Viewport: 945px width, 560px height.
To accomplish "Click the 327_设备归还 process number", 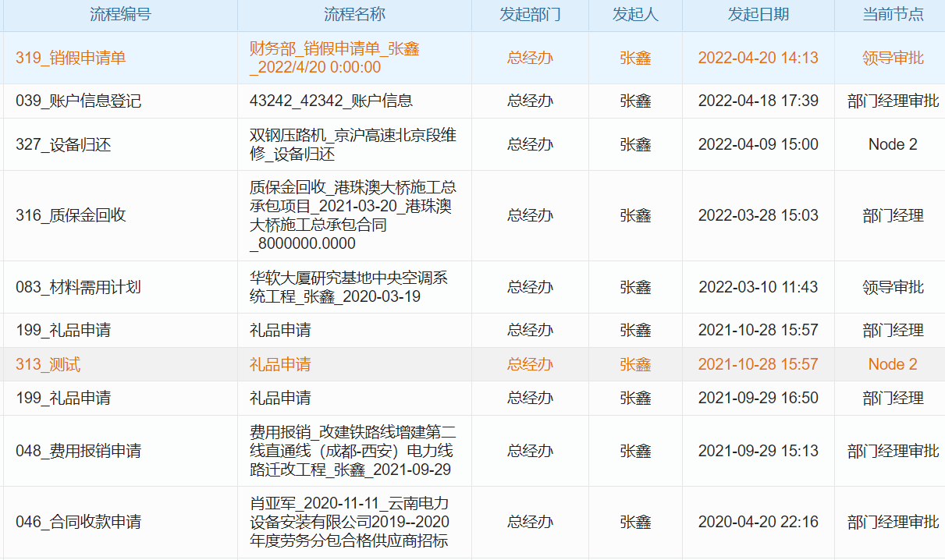I will pos(63,144).
